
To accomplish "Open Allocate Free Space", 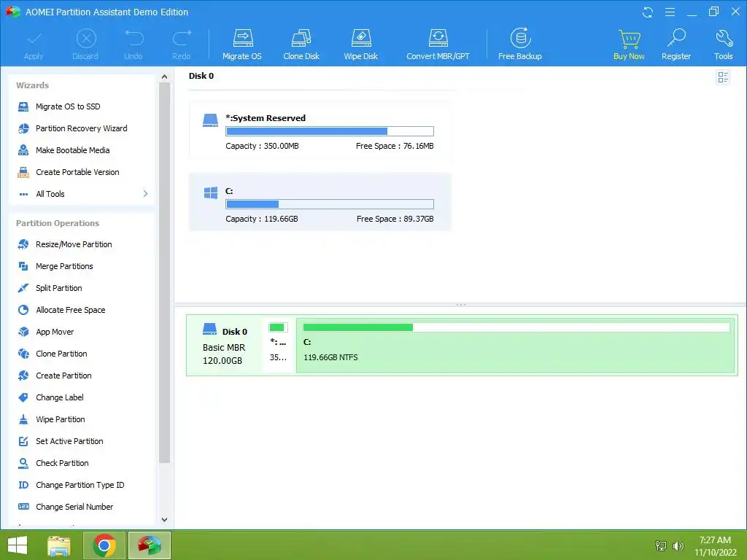I will click(x=71, y=310).
